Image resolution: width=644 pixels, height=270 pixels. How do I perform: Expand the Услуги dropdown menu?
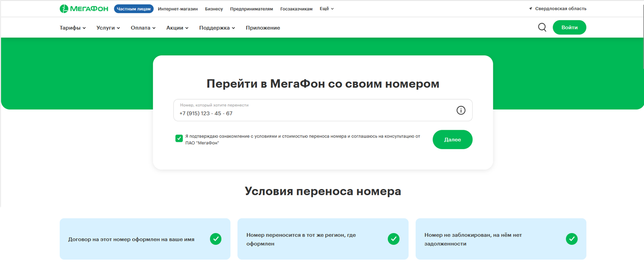pos(108,28)
